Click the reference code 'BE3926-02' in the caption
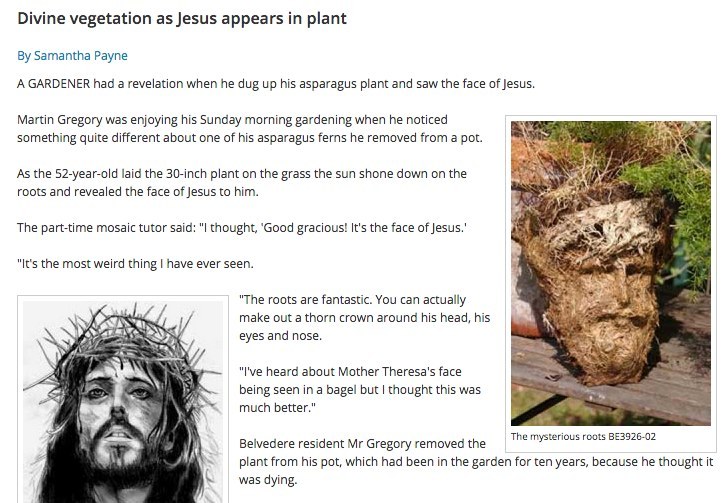 (632, 437)
